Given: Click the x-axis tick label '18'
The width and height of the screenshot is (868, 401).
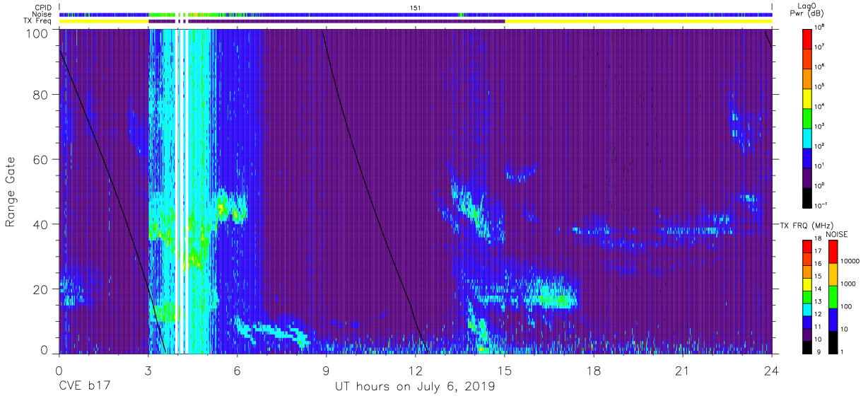Looking at the screenshot, I should 594,371.
